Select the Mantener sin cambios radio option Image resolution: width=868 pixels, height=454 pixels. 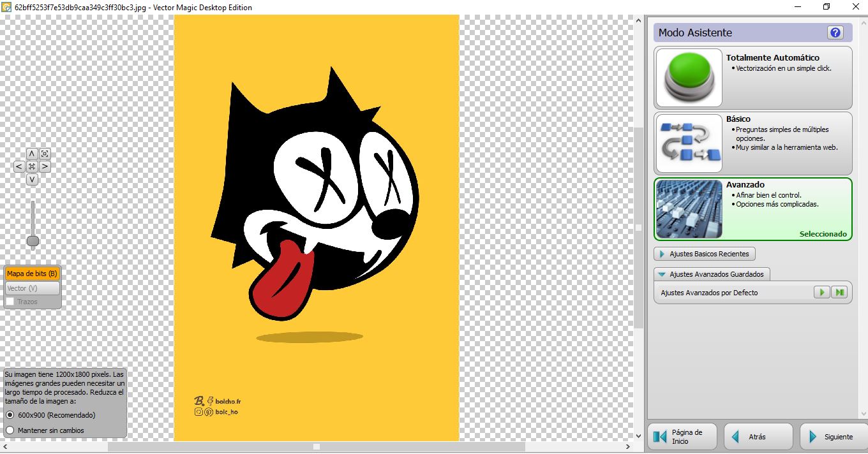pyautogui.click(x=10, y=430)
